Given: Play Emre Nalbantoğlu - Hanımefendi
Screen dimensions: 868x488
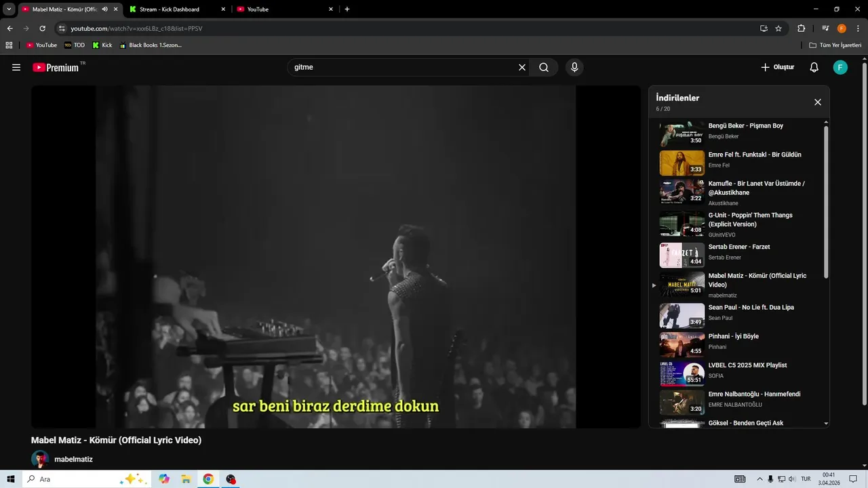Looking at the screenshot, I should 739,403.
